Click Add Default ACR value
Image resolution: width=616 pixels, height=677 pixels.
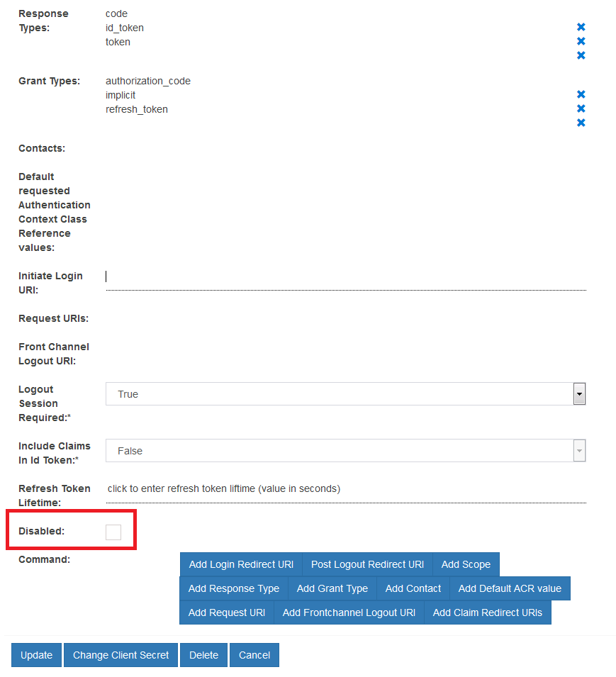pyautogui.click(x=510, y=588)
